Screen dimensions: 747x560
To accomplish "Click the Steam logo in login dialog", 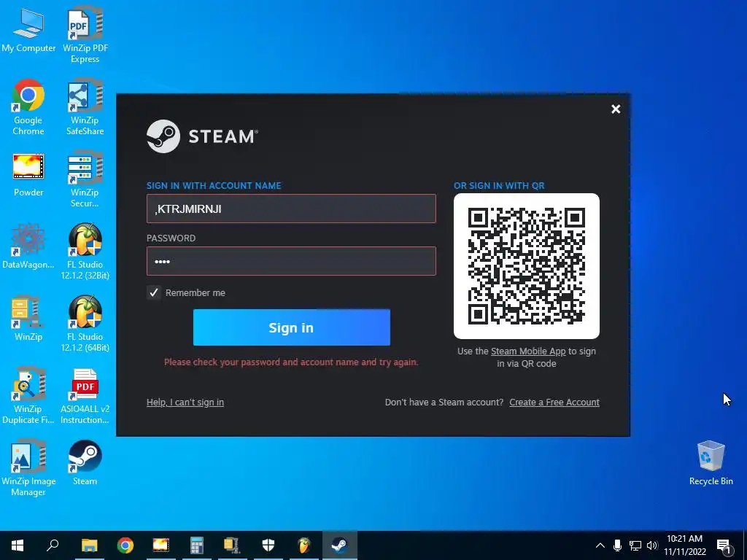I will click(202, 136).
